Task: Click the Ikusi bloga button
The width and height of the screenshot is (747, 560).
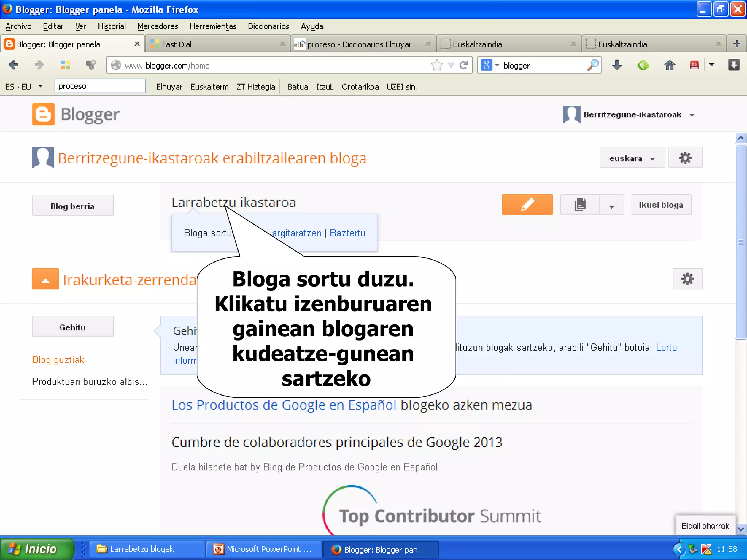Action: (x=661, y=205)
